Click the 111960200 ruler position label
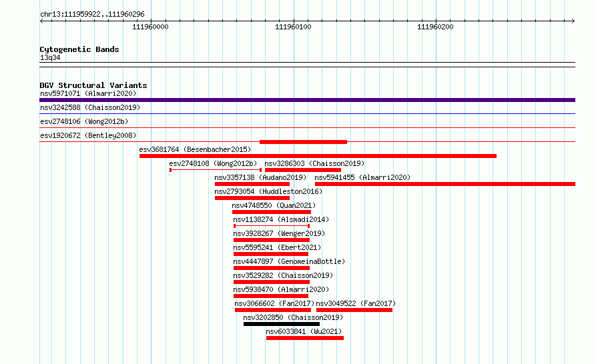 point(435,27)
